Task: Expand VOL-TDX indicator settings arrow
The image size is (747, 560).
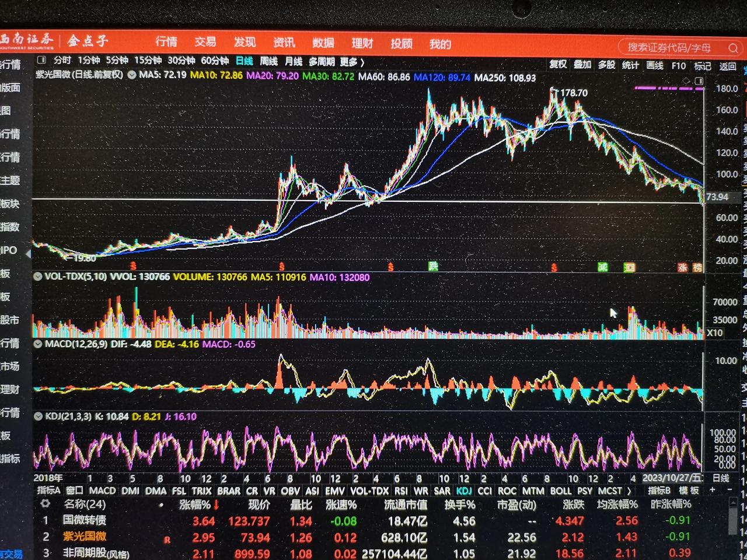Action: point(38,276)
